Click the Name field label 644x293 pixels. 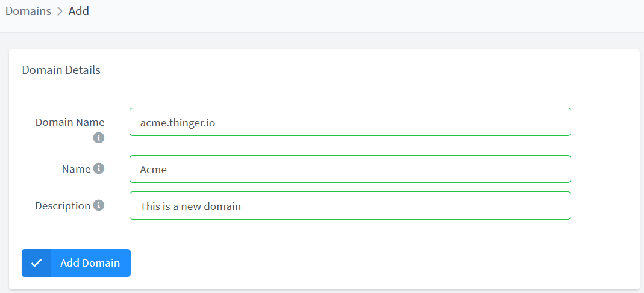pyautogui.click(x=76, y=169)
